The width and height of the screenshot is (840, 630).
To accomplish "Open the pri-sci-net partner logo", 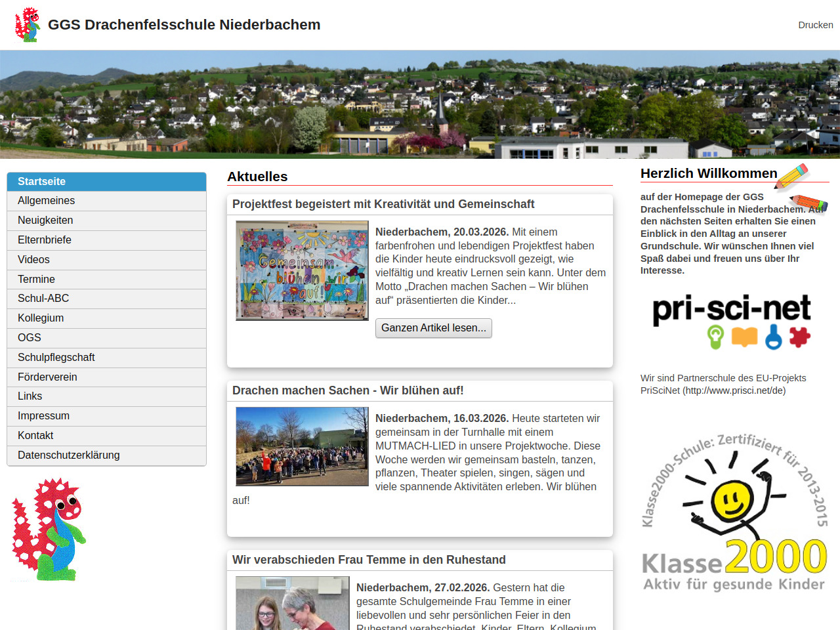I will (x=732, y=321).
